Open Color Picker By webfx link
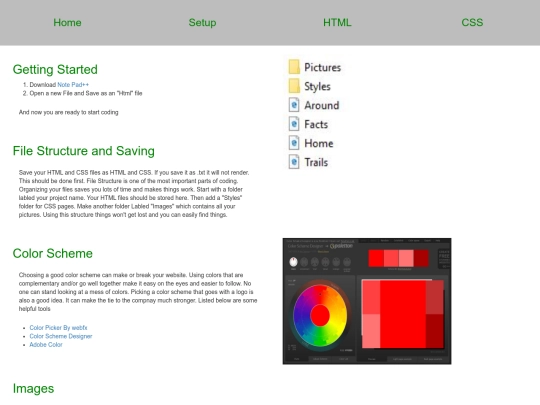 coord(58,328)
